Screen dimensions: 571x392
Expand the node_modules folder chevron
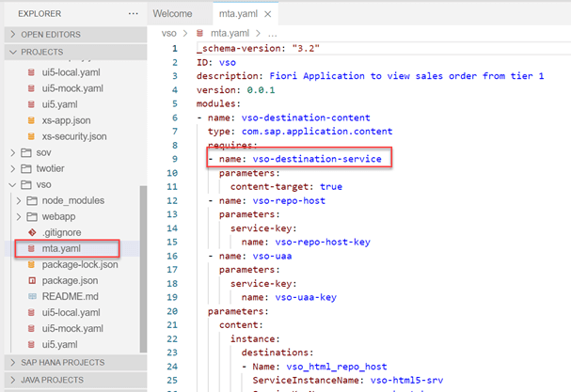coord(19,200)
